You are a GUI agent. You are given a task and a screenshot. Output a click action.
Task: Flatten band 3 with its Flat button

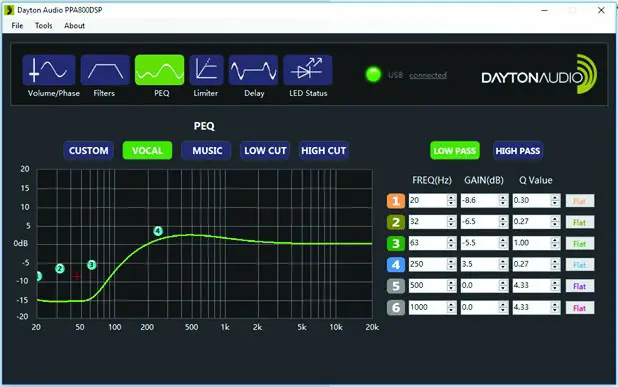click(x=580, y=244)
